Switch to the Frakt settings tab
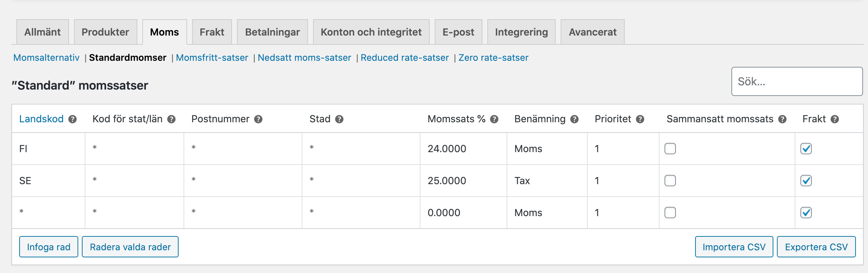 click(212, 32)
